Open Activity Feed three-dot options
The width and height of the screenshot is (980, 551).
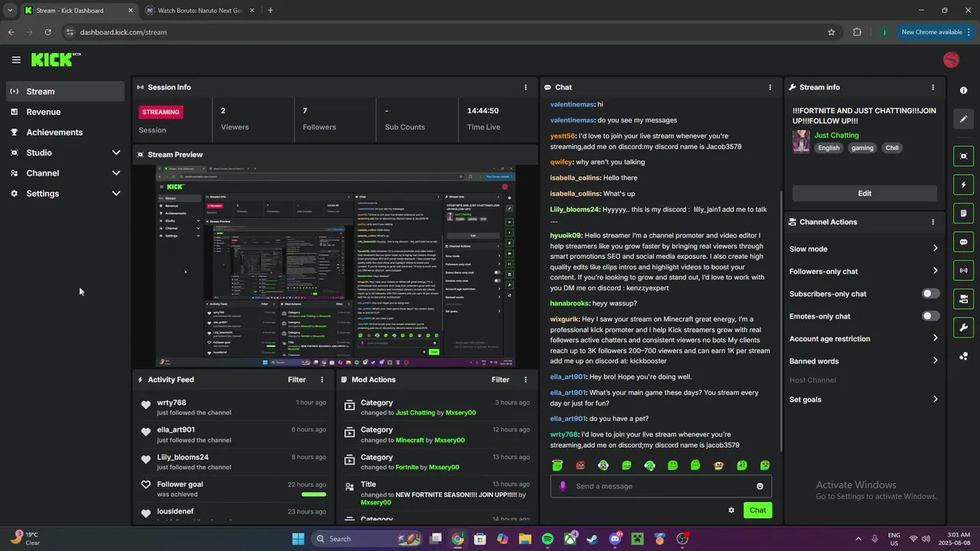[322, 380]
